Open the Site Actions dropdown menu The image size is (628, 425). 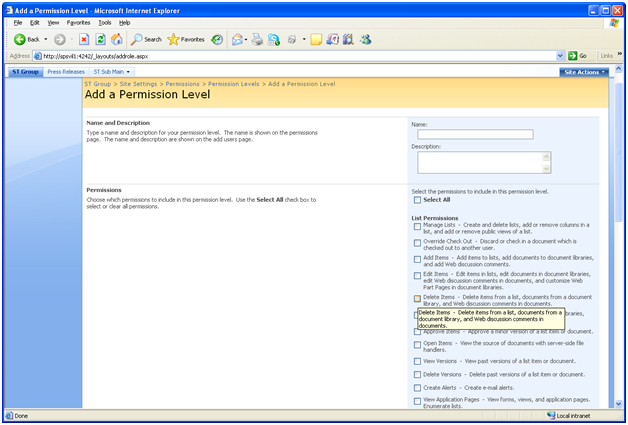(584, 72)
